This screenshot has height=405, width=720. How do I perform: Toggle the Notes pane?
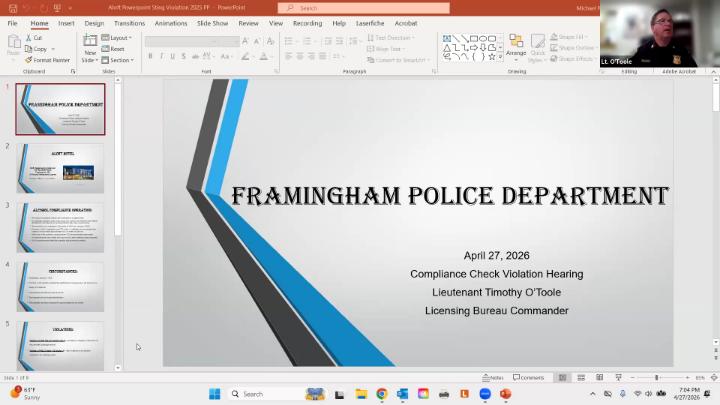(x=493, y=378)
